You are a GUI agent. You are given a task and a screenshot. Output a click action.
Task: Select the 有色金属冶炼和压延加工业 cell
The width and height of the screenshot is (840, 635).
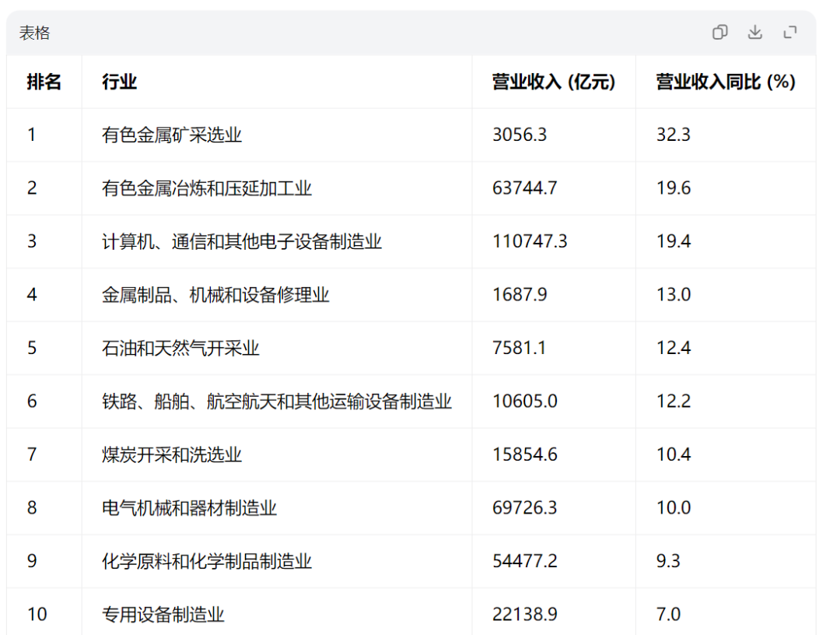pyautogui.click(x=207, y=188)
